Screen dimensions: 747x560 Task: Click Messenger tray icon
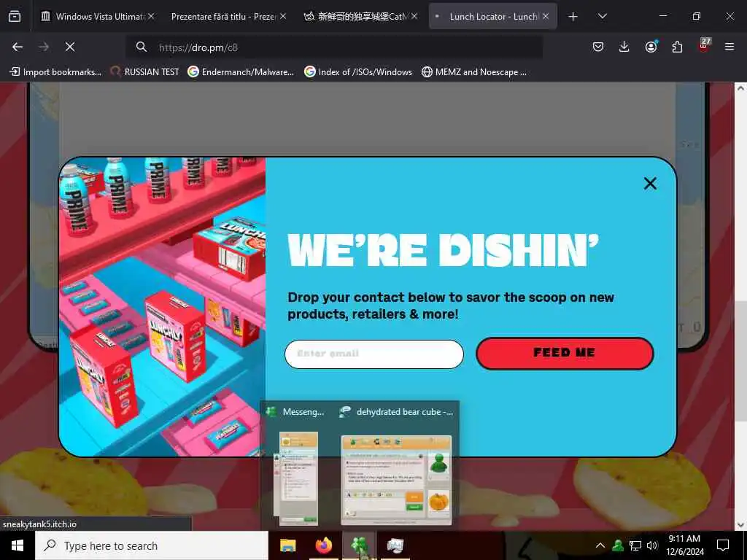point(618,545)
